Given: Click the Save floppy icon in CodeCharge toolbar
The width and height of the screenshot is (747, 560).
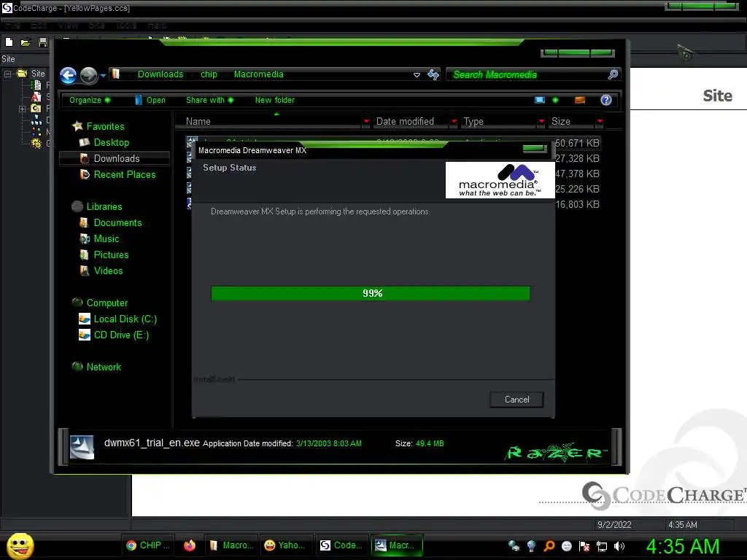Looking at the screenshot, I should click(43, 42).
